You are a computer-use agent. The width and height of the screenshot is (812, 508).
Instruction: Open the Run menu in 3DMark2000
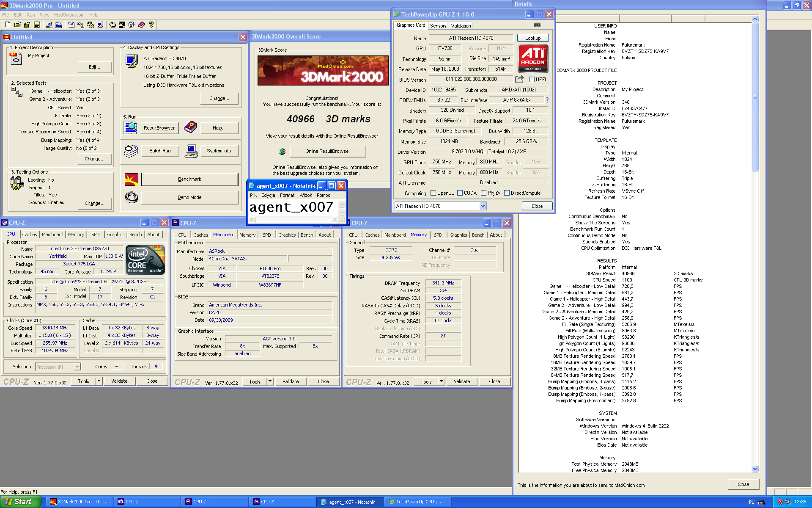pos(30,15)
